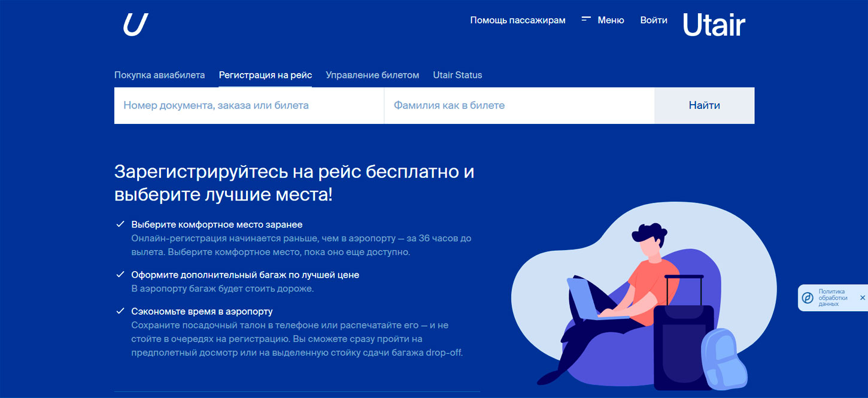Dismiss the data policy notification
The width and height of the screenshot is (868, 398).
click(861, 297)
